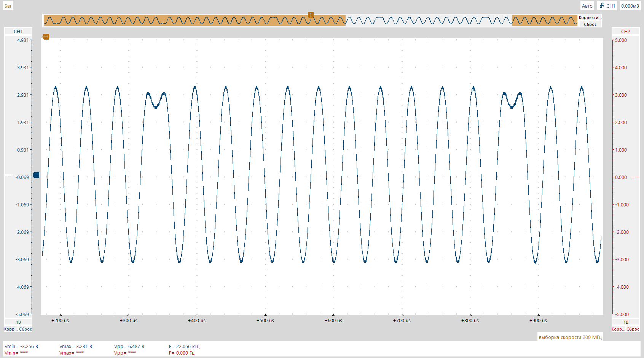Click Корр... under the CH2 axis

pos(618,329)
